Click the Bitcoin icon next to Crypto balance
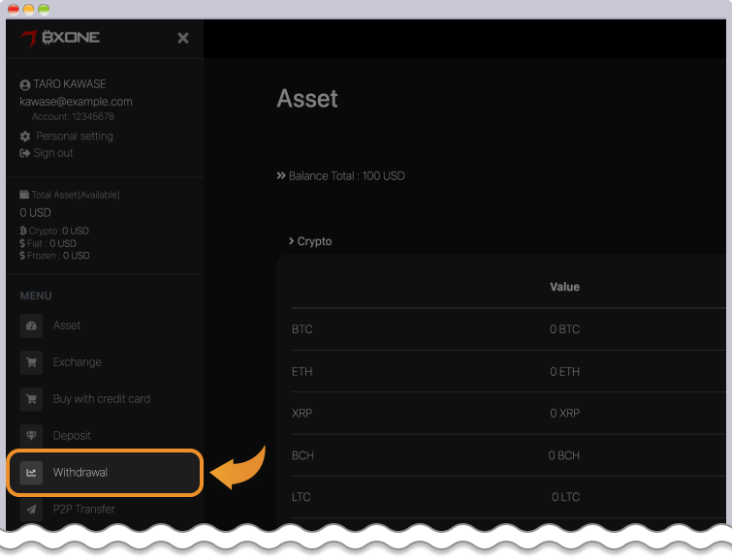The width and height of the screenshot is (732, 560). pyautogui.click(x=23, y=231)
